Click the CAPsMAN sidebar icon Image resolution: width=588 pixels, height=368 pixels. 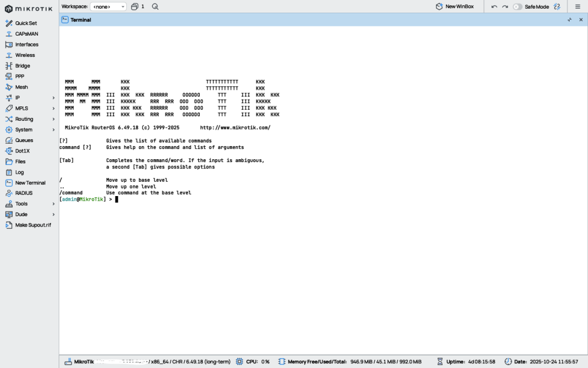pos(9,34)
